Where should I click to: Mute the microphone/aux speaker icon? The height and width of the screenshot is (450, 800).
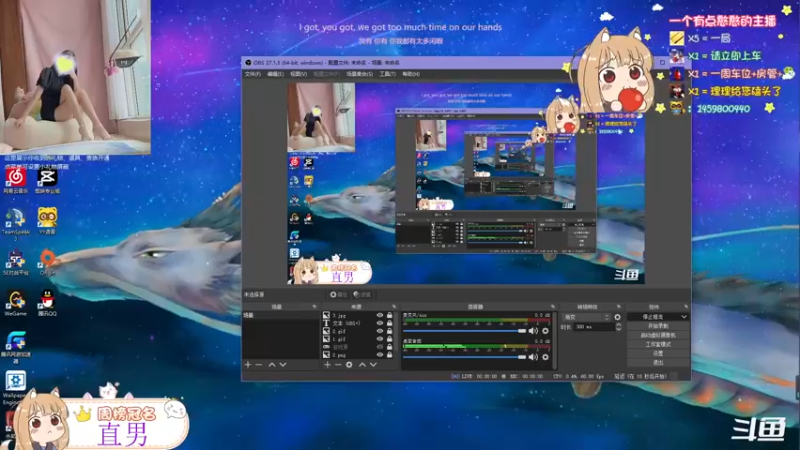(533, 331)
